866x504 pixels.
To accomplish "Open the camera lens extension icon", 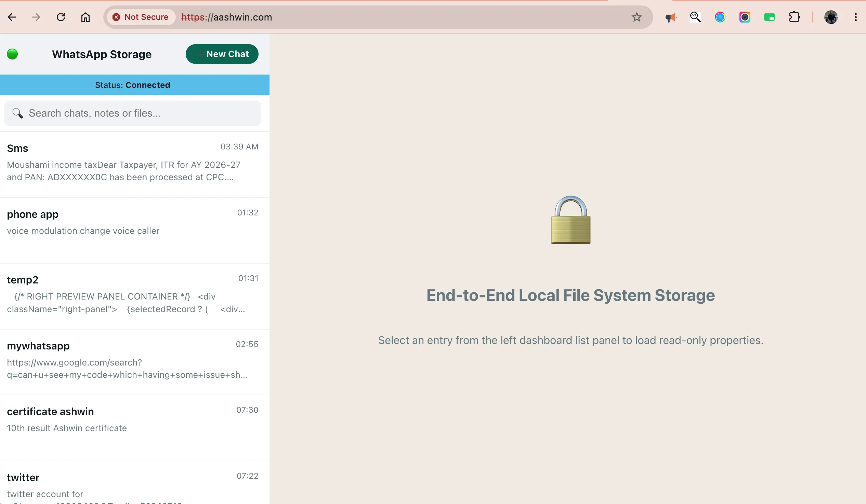I will coord(745,17).
